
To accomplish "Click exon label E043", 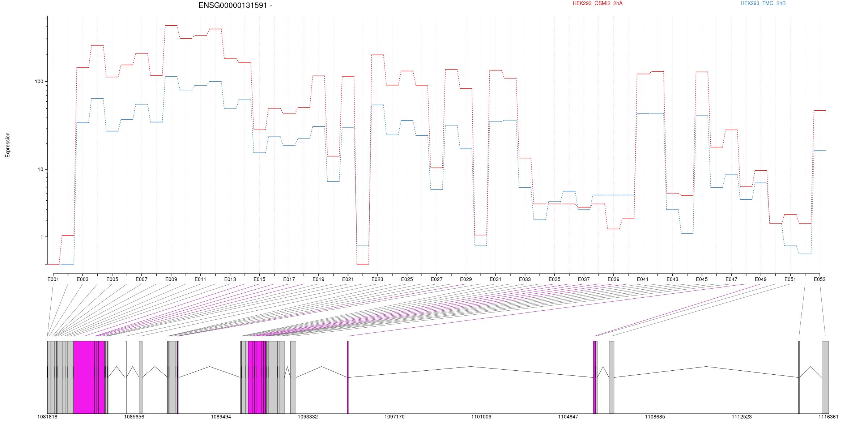I will pos(672,279).
